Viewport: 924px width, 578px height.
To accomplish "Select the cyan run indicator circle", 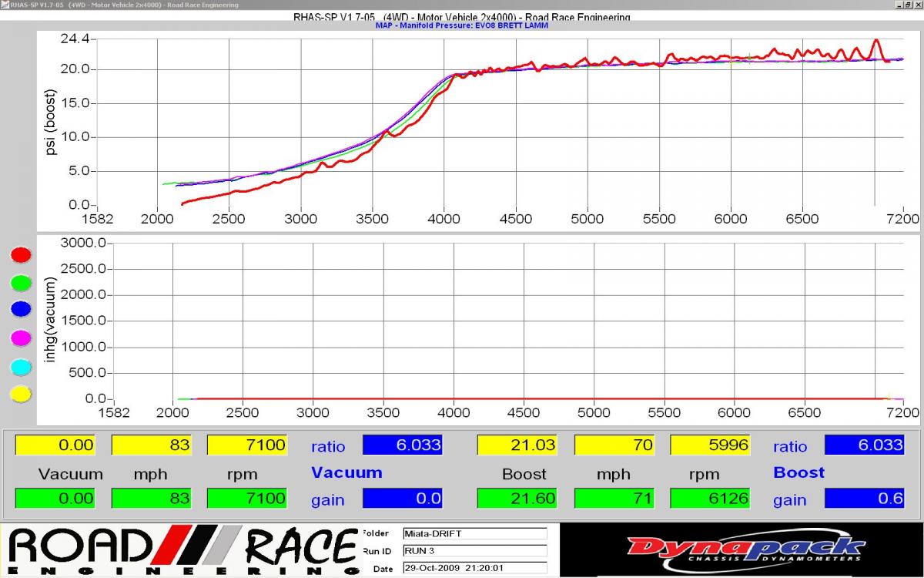I will tap(21, 366).
